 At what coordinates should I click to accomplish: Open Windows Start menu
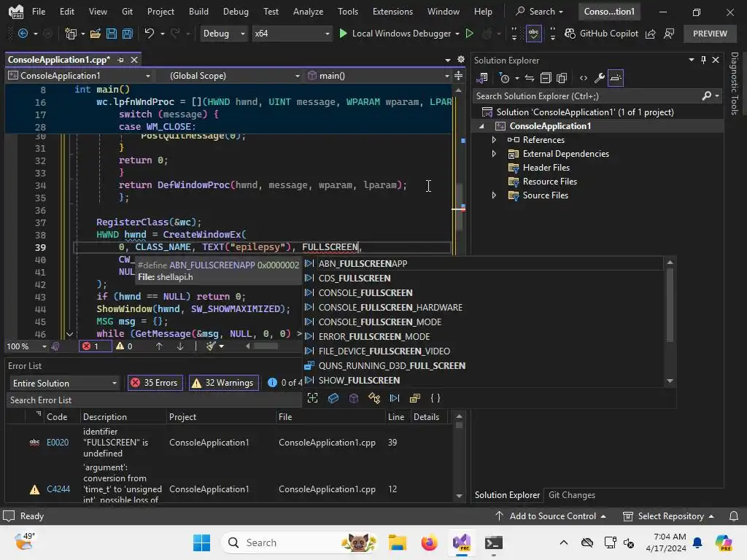[x=201, y=542]
